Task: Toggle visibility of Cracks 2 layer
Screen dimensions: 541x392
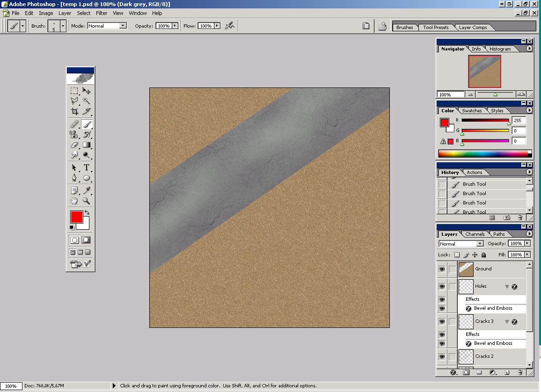Action: pyautogui.click(x=442, y=356)
